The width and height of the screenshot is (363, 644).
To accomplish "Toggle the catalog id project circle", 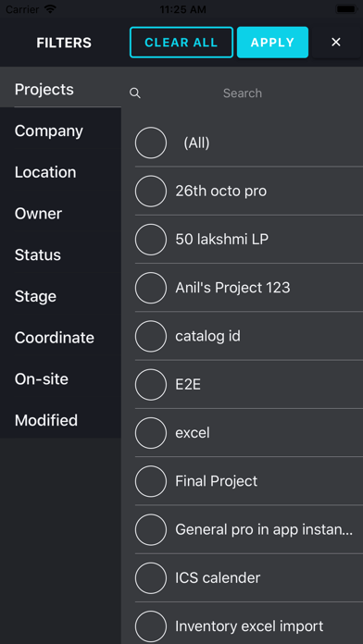I will 151,337.
